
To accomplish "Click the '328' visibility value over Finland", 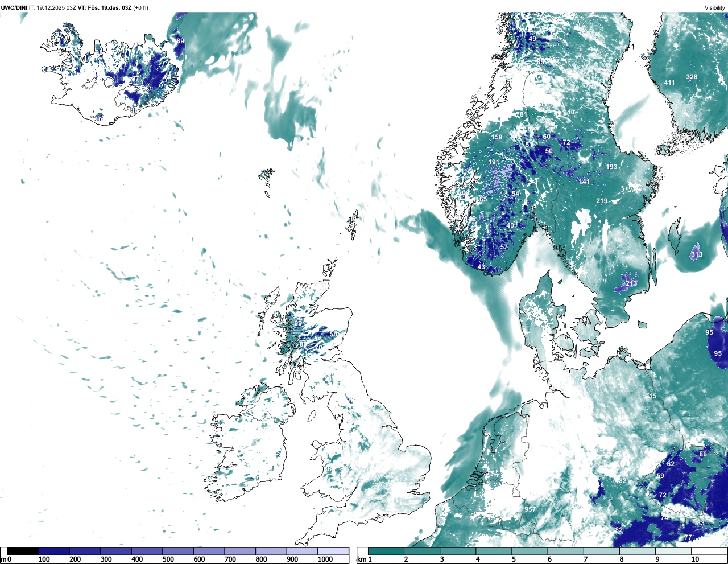I will pos(692,77).
